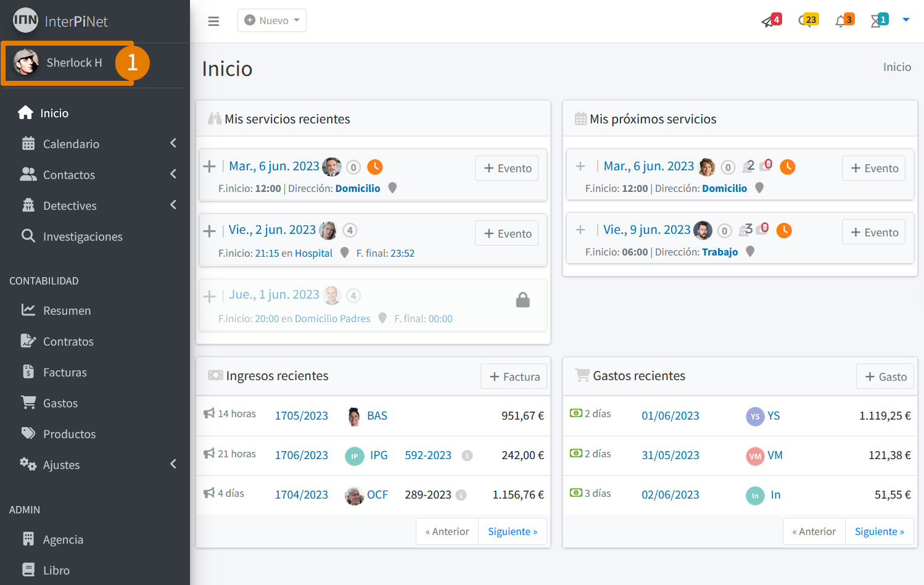
Task: Open invoice 1705/2023
Action: coord(302,415)
